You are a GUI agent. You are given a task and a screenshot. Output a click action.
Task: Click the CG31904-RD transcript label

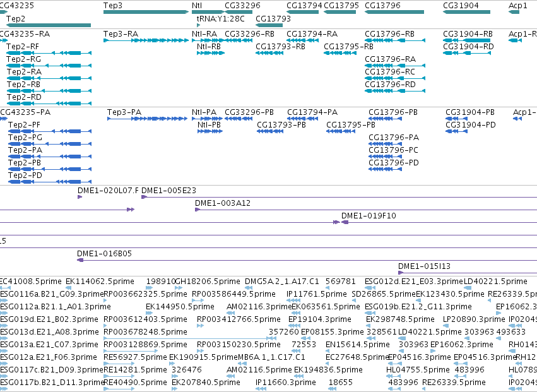[468, 47]
